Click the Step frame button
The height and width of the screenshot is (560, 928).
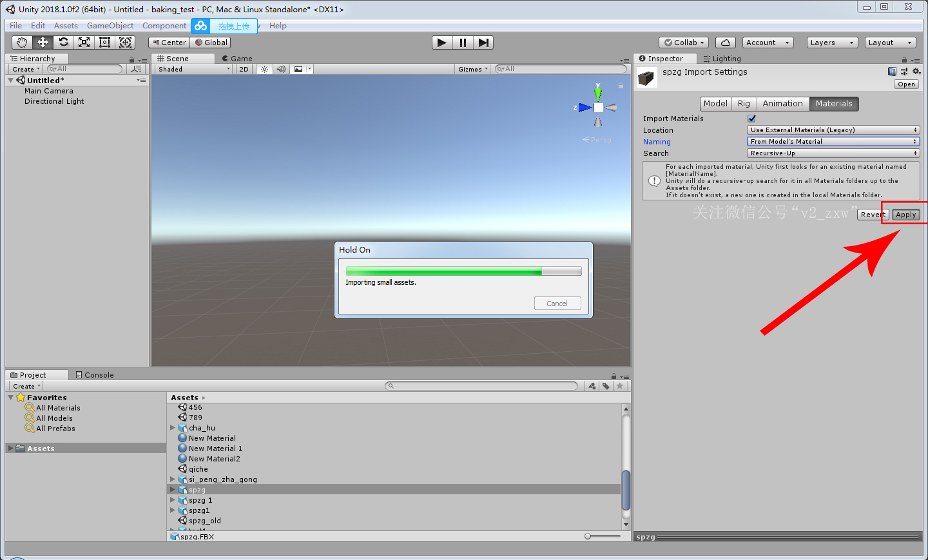coord(483,43)
